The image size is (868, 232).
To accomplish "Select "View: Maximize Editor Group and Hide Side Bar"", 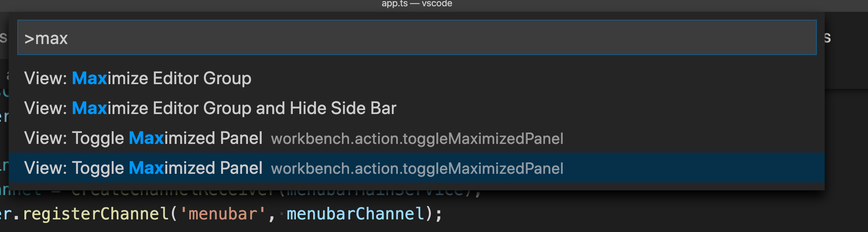I will (211, 108).
